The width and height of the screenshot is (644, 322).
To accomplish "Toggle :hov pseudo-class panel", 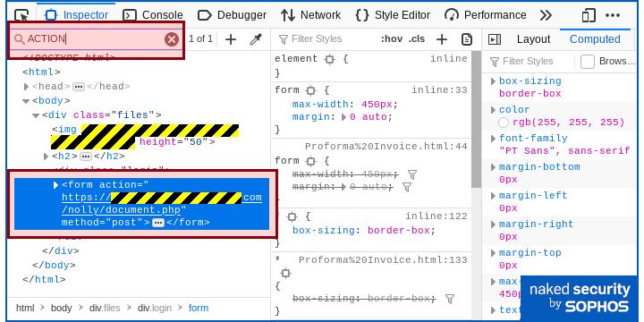I will click(392, 39).
